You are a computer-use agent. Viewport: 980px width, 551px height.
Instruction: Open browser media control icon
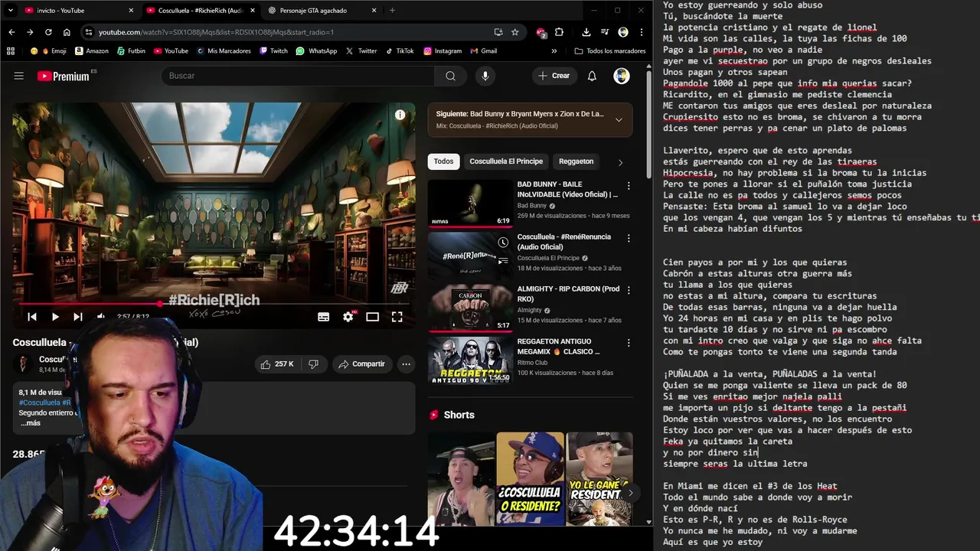604,32
